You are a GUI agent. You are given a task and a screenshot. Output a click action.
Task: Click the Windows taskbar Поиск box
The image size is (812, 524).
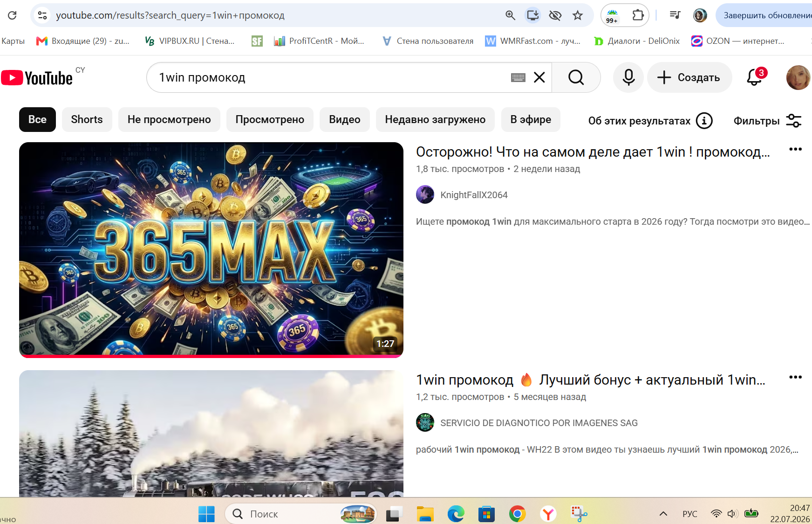[x=301, y=514]
